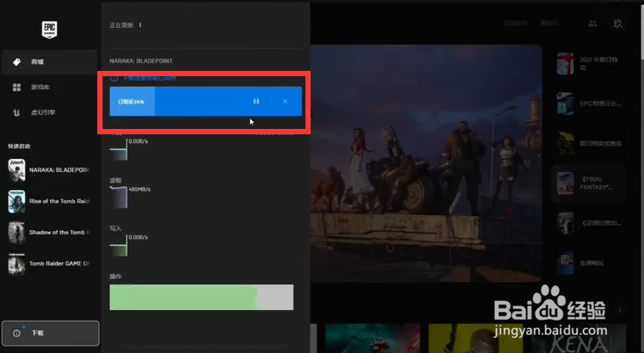Select the FINAL FANTASY featured item

pos(588,183)
